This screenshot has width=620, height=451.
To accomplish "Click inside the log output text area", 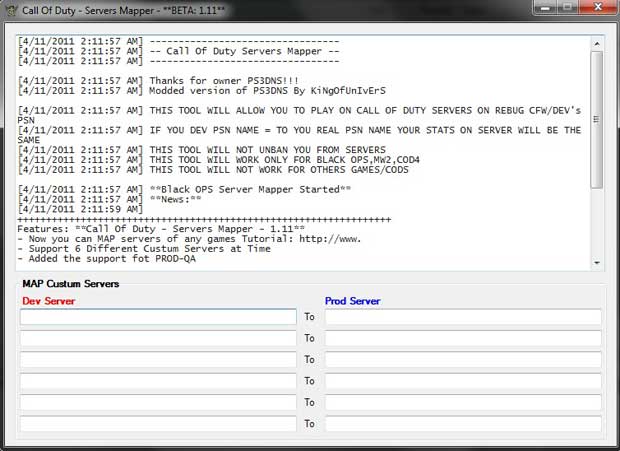I will click(300, 150).
